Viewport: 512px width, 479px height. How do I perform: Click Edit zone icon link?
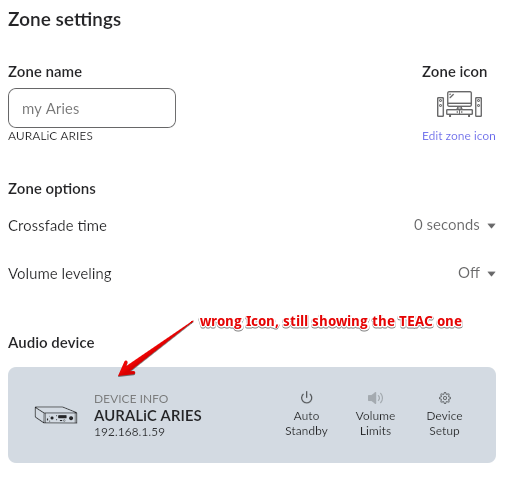pos(459,136)
